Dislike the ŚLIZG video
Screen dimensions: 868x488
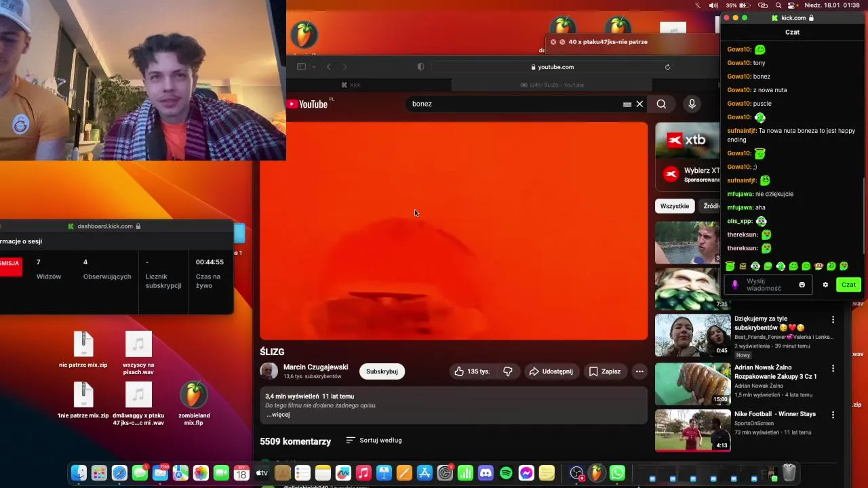click(507, 371)
